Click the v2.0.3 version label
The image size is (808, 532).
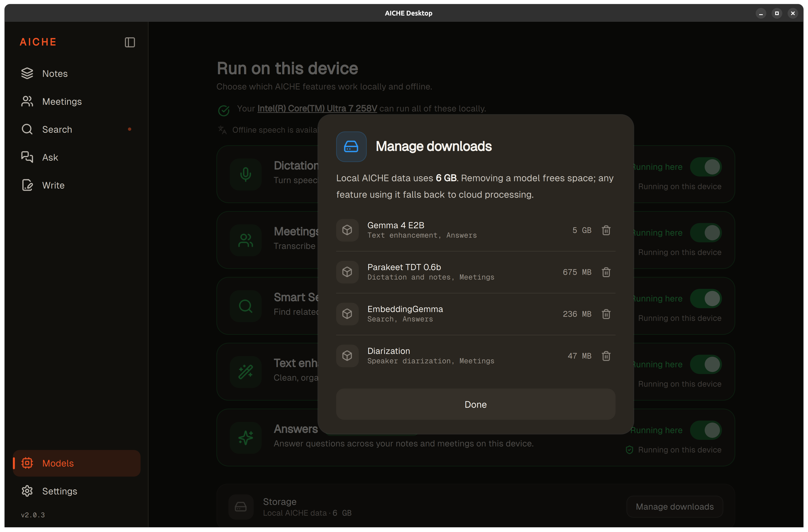click(x=33, y=515)
